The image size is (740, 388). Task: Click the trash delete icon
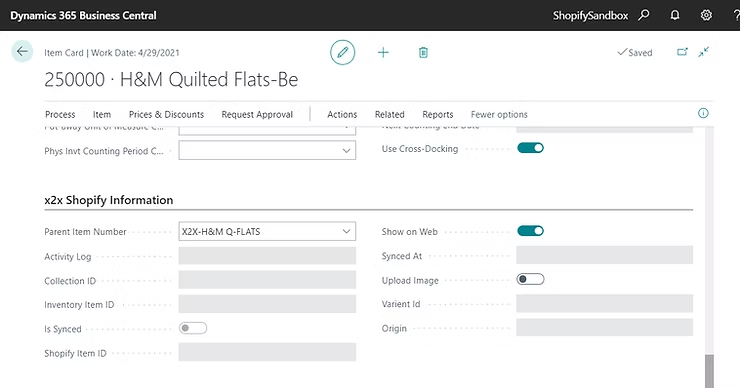click(423, 52)
